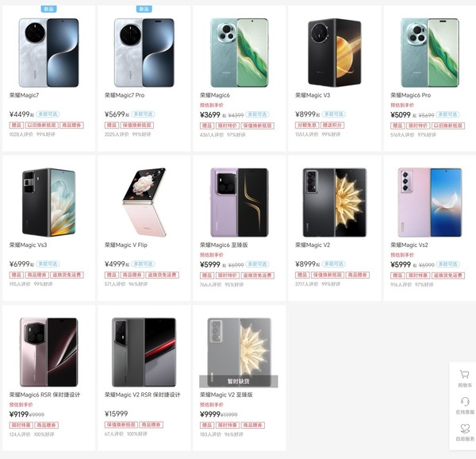Click the 荣耀Magic V2 RSR 保时捷设计 title
476x459 pixels.
click(143, 395)
